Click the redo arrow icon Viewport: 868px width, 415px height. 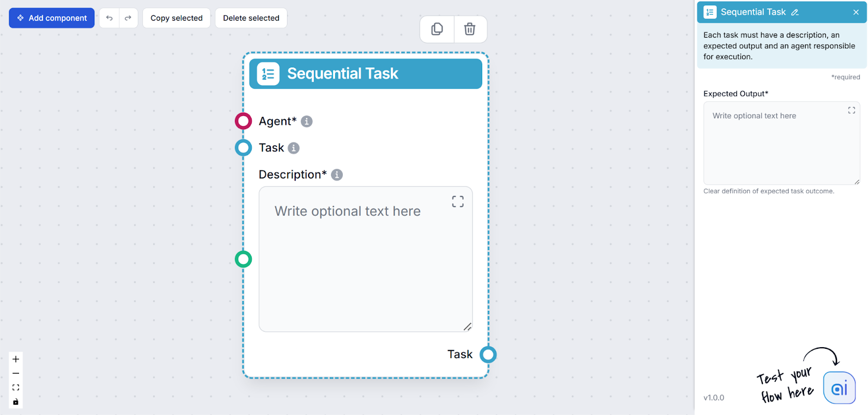point(128,18)
